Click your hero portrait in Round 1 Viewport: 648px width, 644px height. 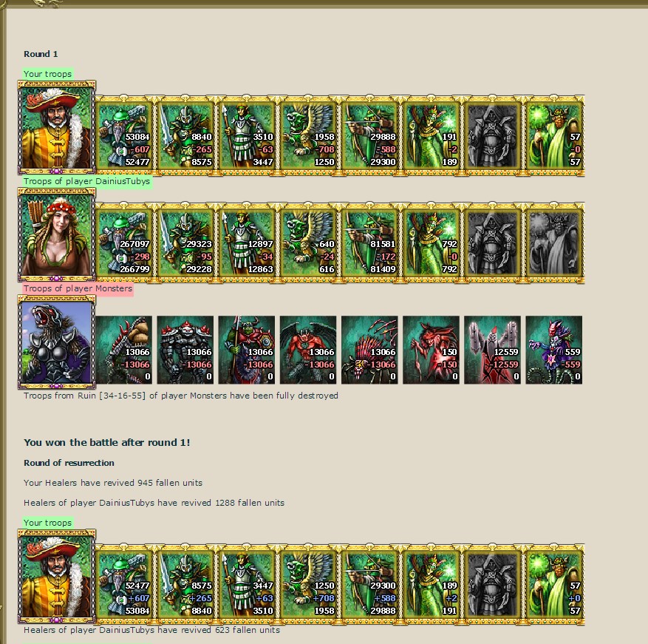click(x=57, y=127)
